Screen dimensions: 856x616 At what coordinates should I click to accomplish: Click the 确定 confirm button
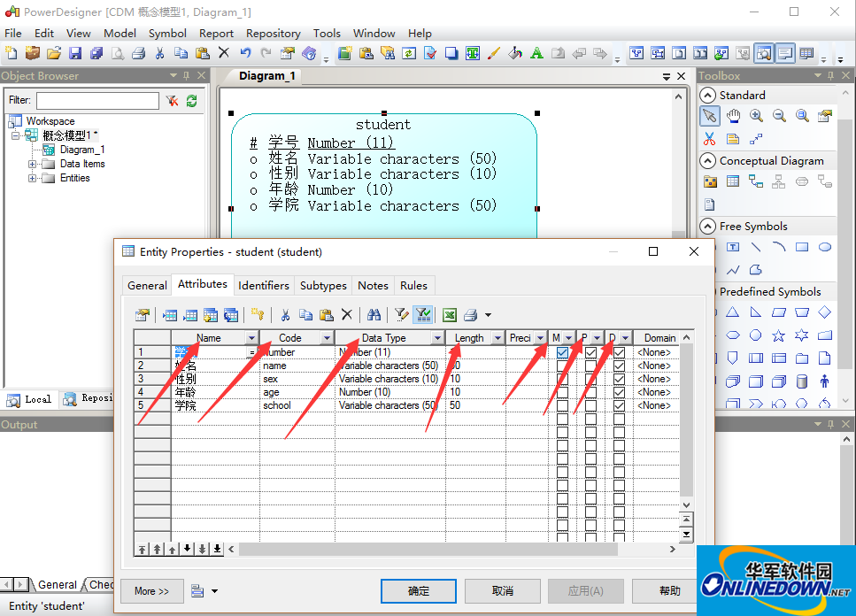419,591
